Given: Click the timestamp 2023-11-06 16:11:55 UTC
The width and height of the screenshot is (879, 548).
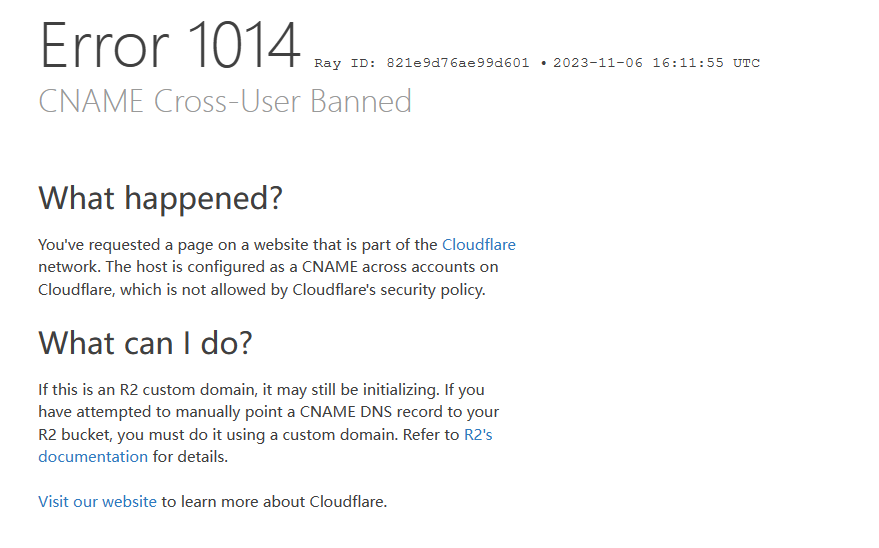Looking at the screenshot, I should pyautogui.click(x=656, y=63).
